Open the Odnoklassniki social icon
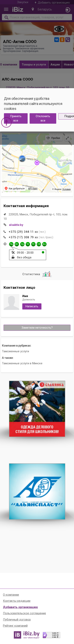 62,39
